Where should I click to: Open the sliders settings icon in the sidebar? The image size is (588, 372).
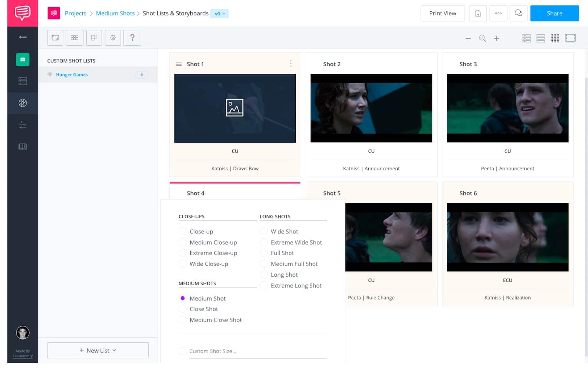[x=23, y=125]
